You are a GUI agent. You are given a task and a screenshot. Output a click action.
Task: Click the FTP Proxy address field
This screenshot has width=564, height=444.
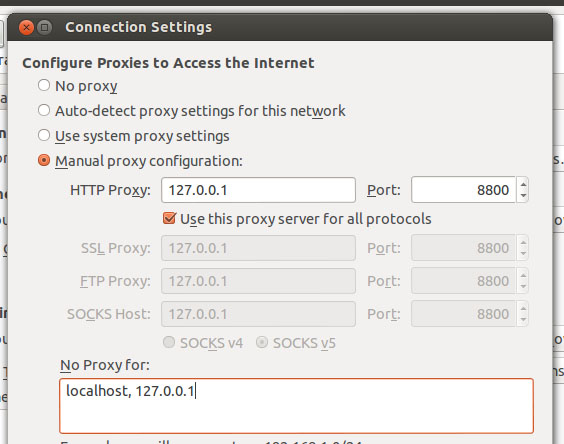pyautogui.click(x=258, y=281)
